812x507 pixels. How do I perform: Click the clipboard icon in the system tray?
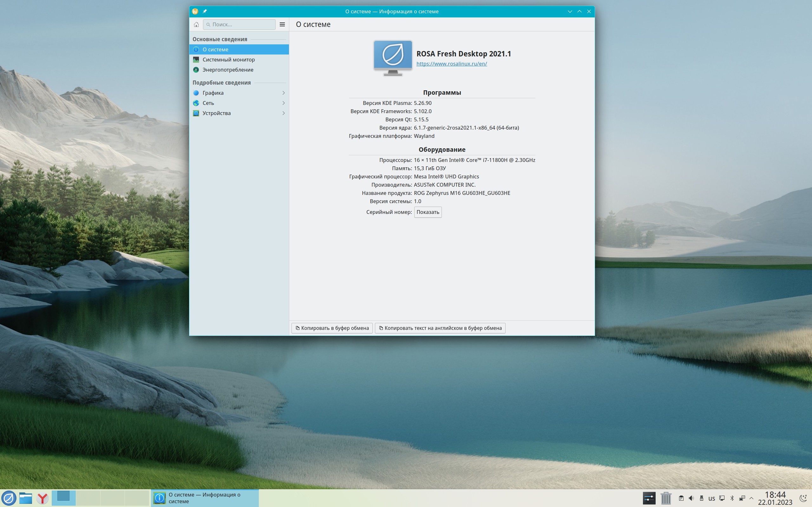681,498
